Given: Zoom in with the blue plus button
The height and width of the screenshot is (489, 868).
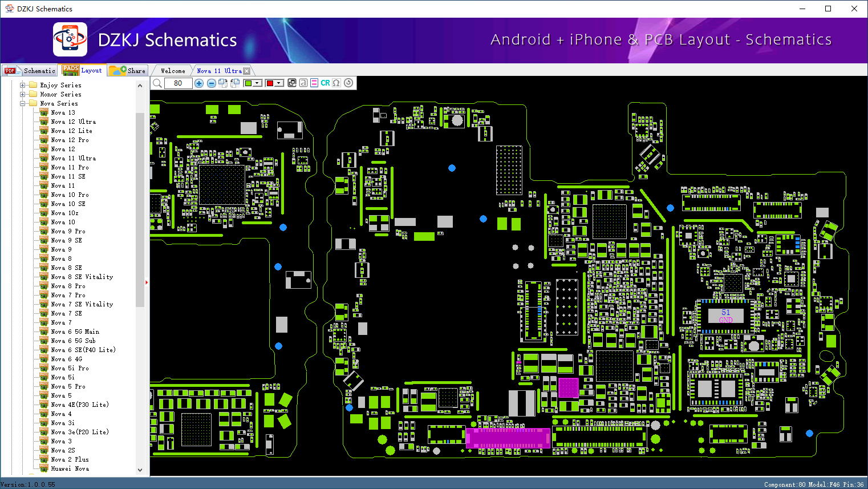Looking at the screenshot, I should [199, 83].
